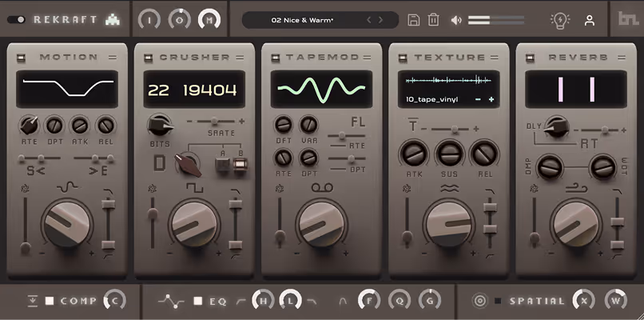Screen dimensions: 644x320
Task: Click the Motion ATK knob
Action: tap(80, 125)
